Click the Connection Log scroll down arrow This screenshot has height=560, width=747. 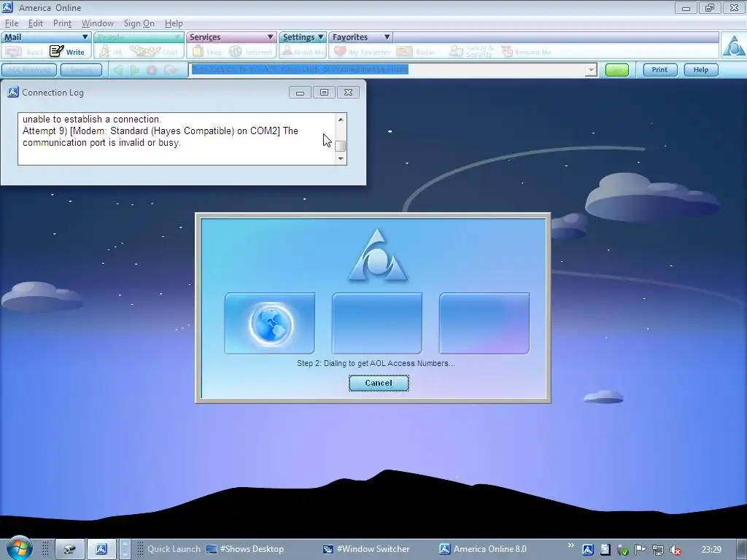340,159
